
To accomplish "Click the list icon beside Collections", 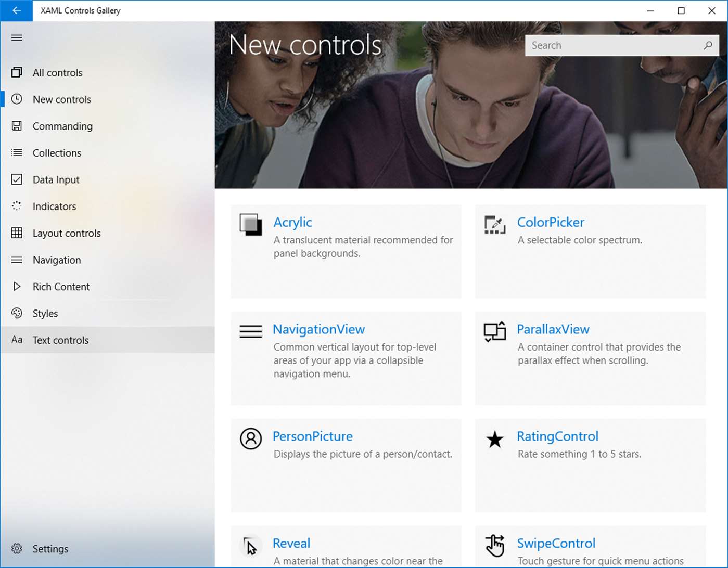I will (17, 152).
